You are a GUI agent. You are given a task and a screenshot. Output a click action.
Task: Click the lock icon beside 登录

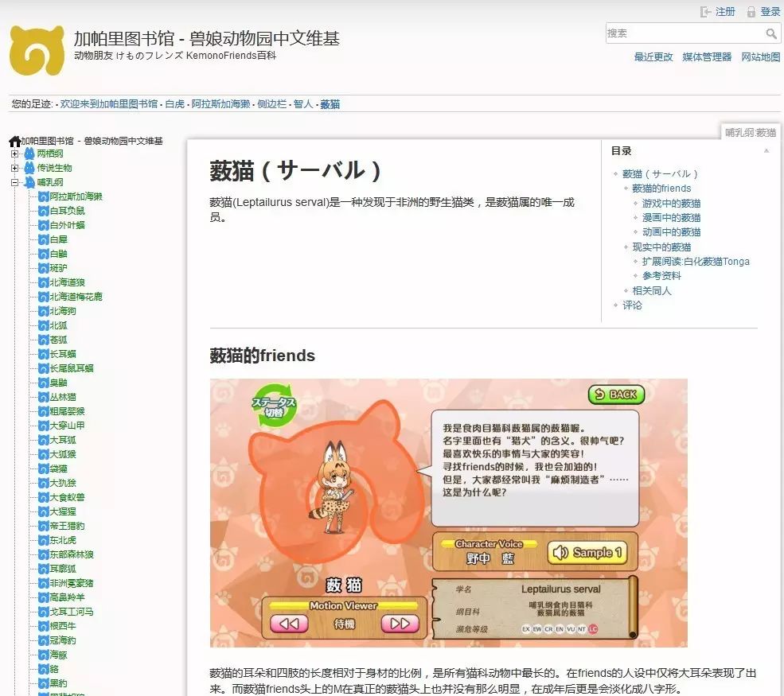point(751,12)
